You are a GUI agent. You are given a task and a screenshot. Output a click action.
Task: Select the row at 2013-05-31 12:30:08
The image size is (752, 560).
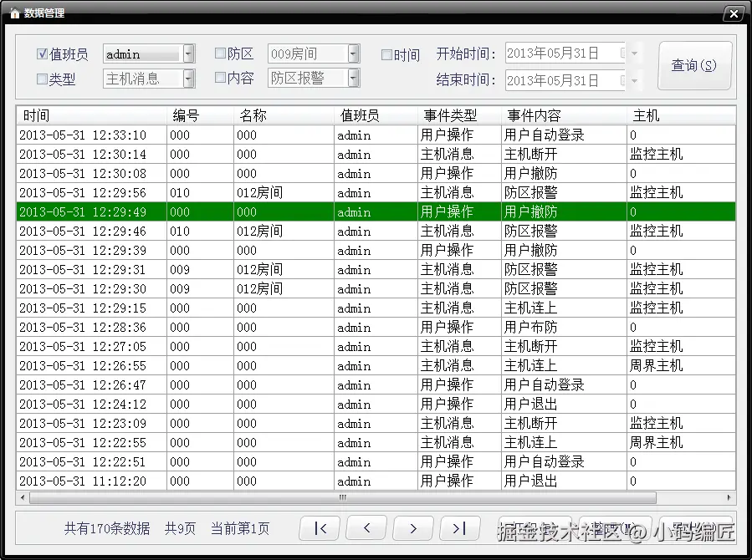pyautogui.click(x=376, y=173)
